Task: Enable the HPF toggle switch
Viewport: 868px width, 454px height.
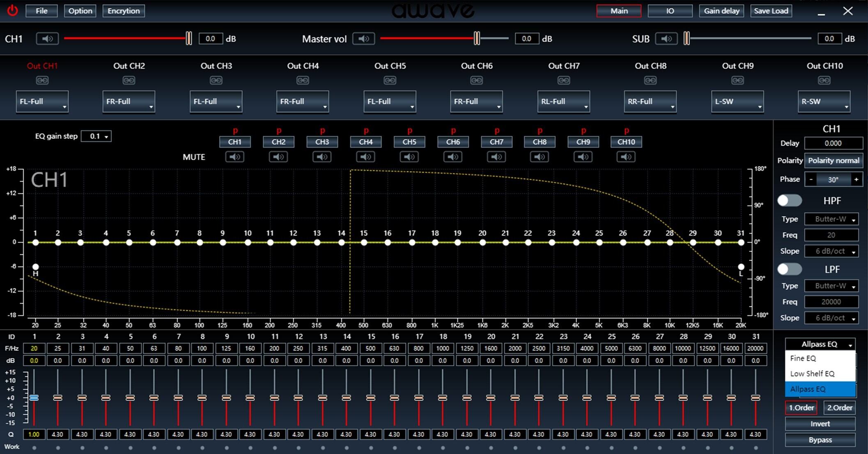Action: pyautogui.click(x=789, y=200)
